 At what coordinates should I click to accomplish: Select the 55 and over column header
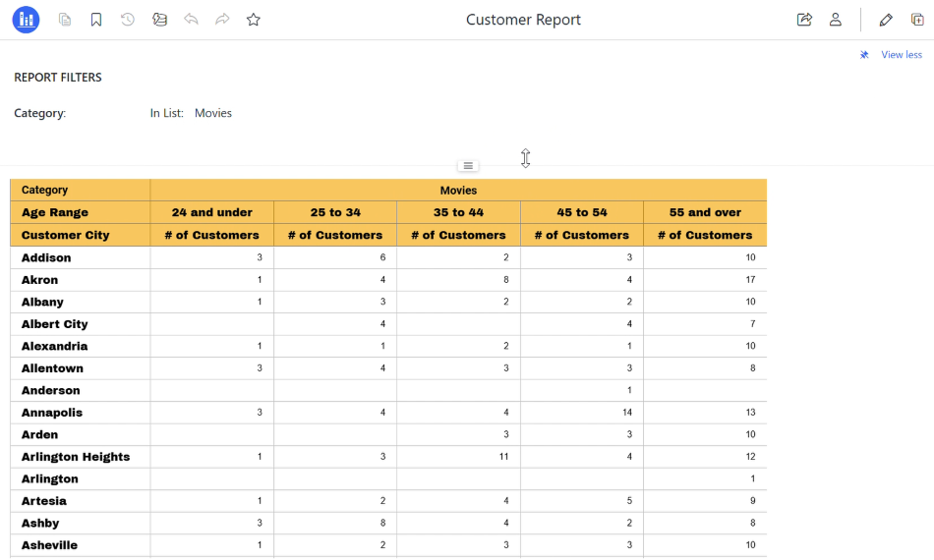pyautogui.click(x=705, y=212)
